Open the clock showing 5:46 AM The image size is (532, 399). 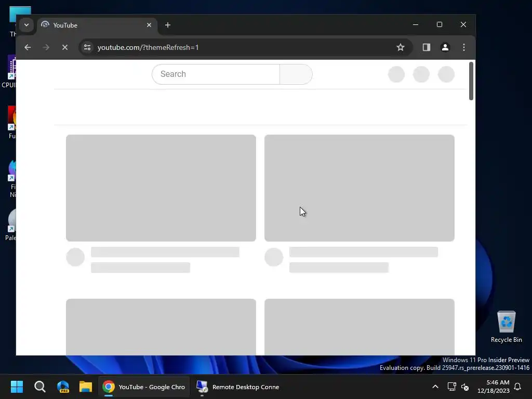coord(494,387)
